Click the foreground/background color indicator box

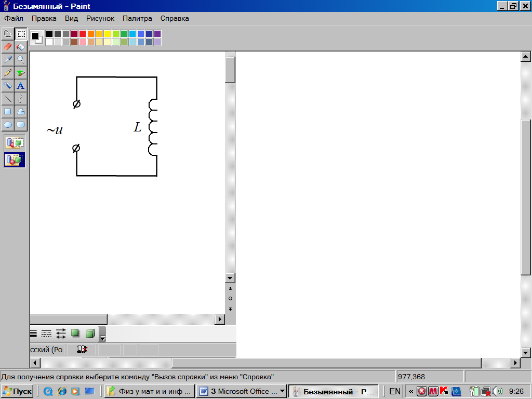[x=37, y=37]
